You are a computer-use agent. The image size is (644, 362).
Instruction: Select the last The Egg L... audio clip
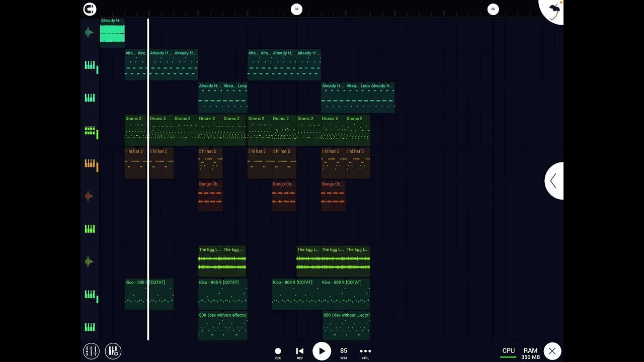coord(358,261)
